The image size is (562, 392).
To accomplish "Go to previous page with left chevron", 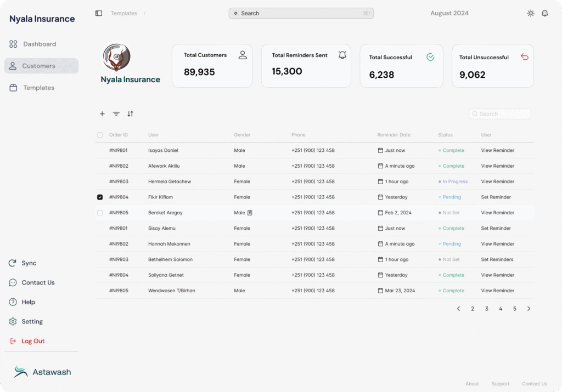I will [458, 309].
